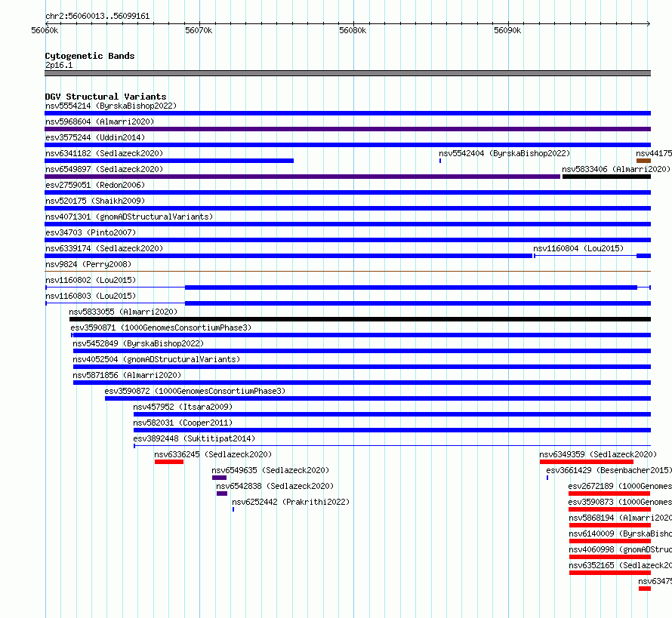Screen dimensions: 672x618
Task: Select the nsv6252442 (Prakrithi2022) label
Action: (x=291, y=502)
